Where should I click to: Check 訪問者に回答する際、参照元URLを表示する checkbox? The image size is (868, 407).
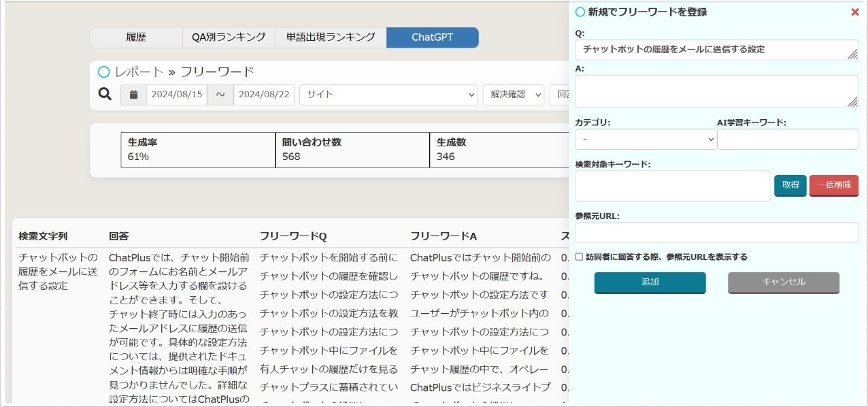579,257
